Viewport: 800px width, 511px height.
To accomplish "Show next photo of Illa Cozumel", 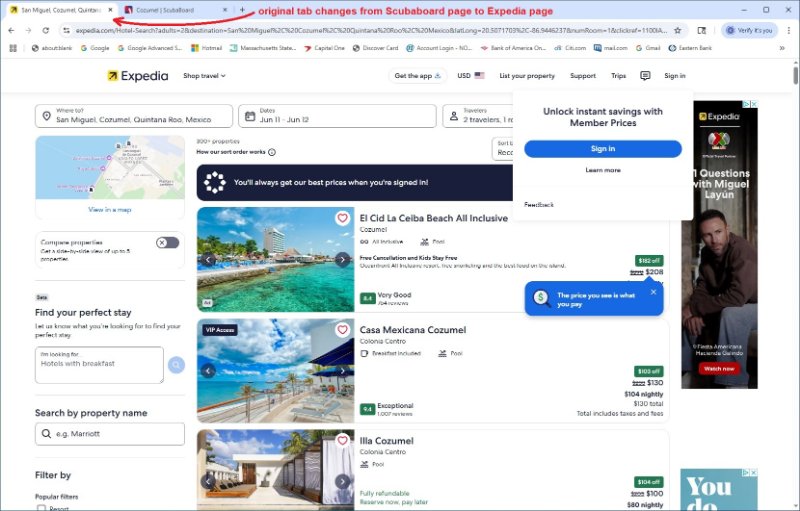I will click(342, 481).
